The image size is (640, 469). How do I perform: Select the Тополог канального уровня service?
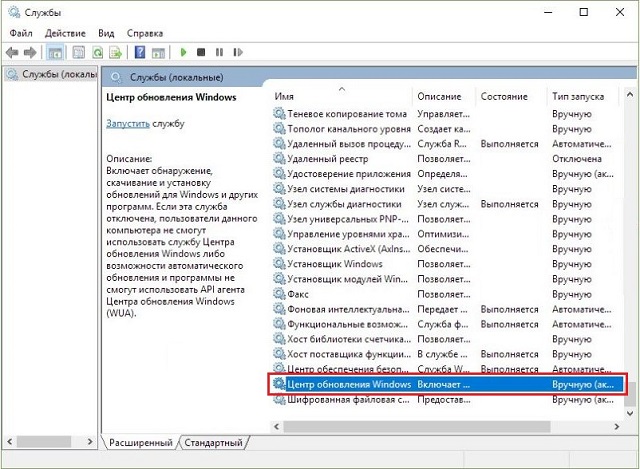(447, 129)
